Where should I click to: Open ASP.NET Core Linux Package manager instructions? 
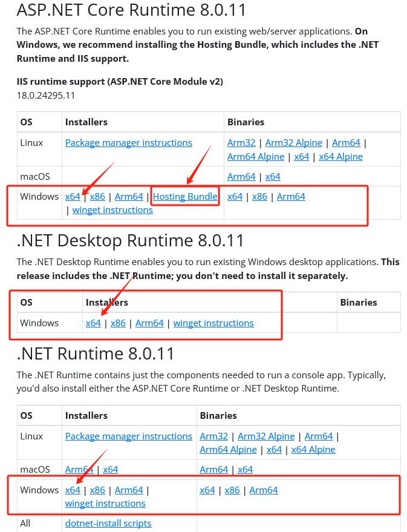(128, 143)
